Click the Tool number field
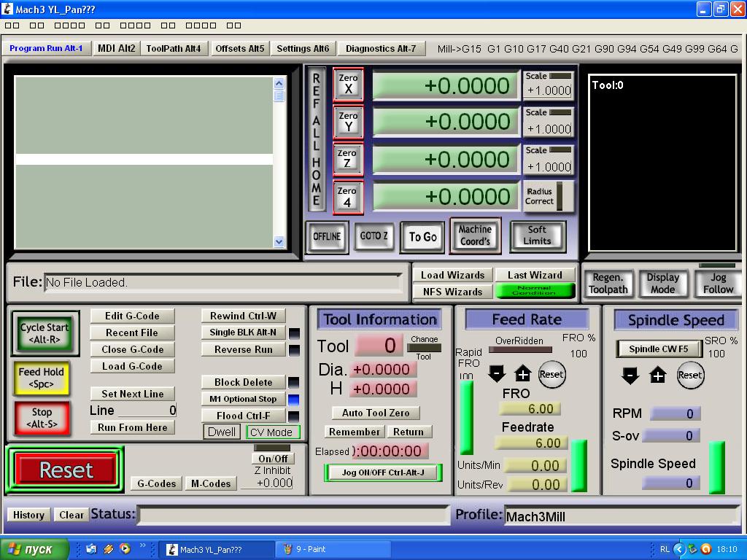 (x=379, y=345)
